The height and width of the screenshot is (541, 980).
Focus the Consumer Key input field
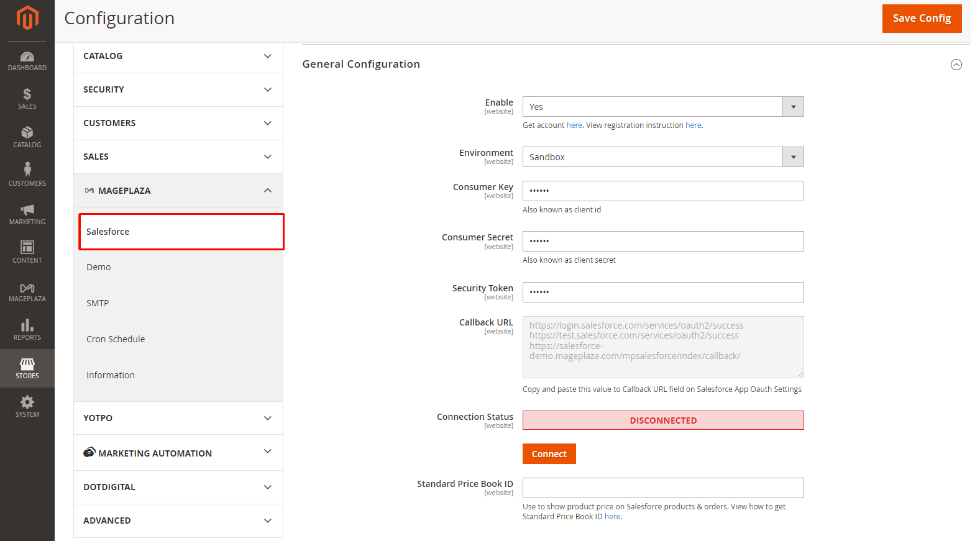coord(663,191)
